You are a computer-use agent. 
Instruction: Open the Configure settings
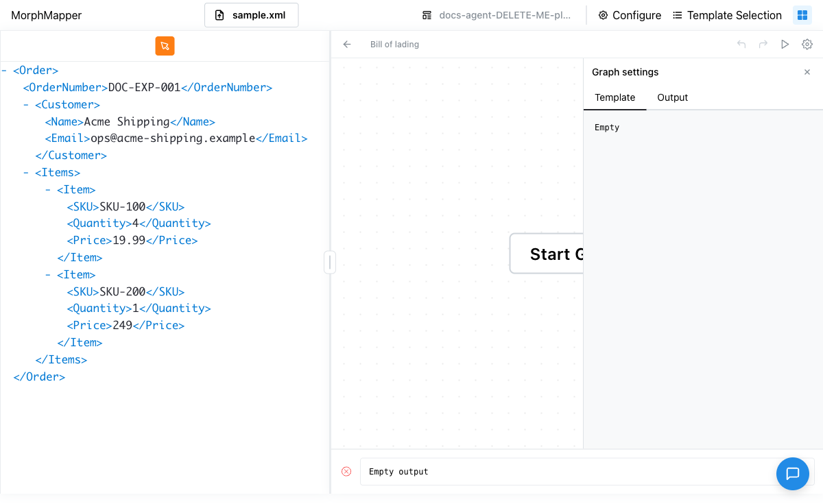(x=630, y=15)
